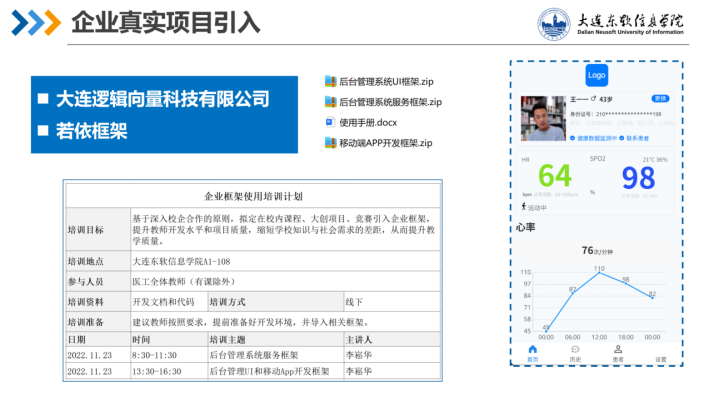This screenshot has width=704, height=393.
Task: Click the male gender symbol after the name
Action: (593, 98)
